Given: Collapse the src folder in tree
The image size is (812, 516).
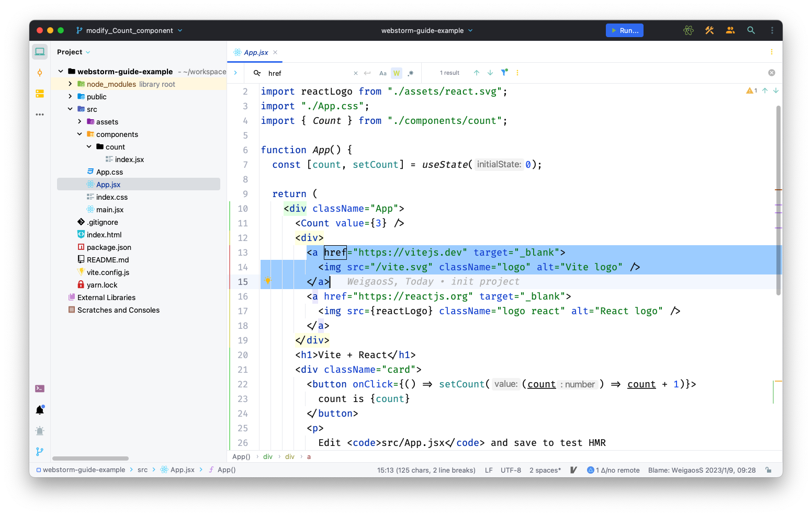Looking at the screenshot, I should coord(70,109).
